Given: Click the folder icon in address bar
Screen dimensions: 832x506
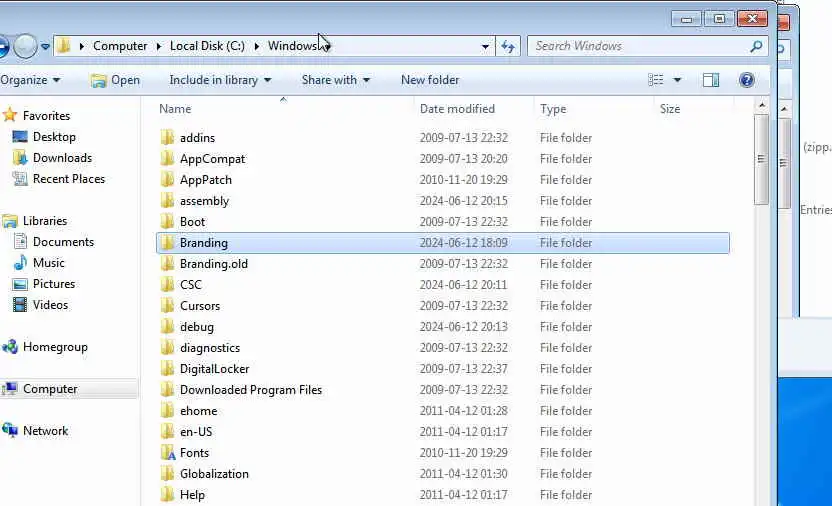Looking at the screenshot, I should coord(64,46).
